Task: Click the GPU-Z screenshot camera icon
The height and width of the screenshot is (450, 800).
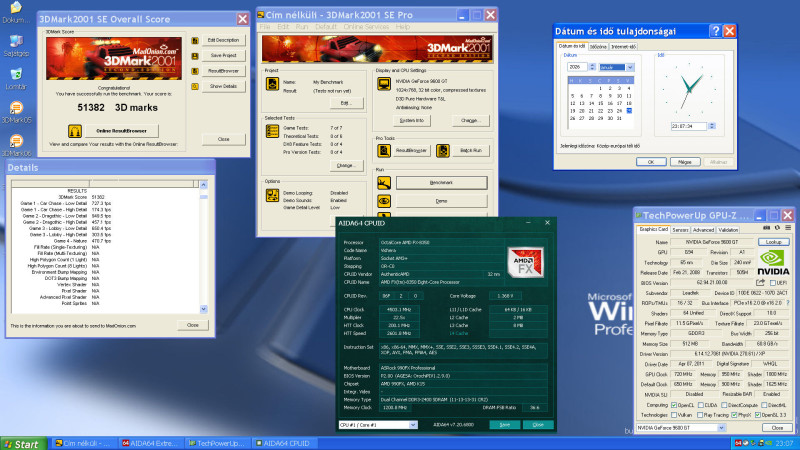Action: click(x=766, y=228)
